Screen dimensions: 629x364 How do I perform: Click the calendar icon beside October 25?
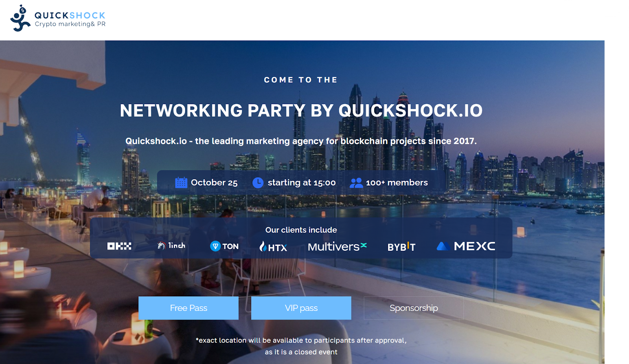181,182
